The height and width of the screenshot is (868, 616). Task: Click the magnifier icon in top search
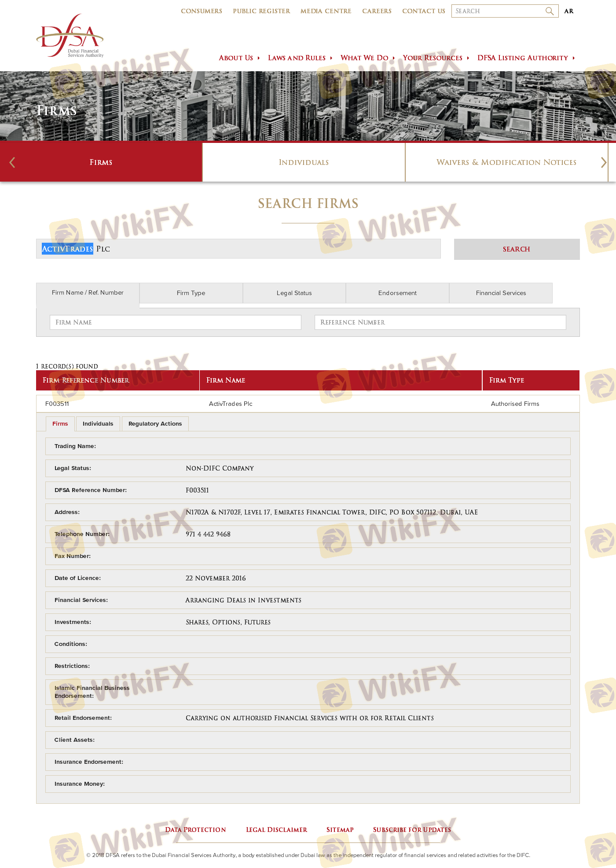550,11
